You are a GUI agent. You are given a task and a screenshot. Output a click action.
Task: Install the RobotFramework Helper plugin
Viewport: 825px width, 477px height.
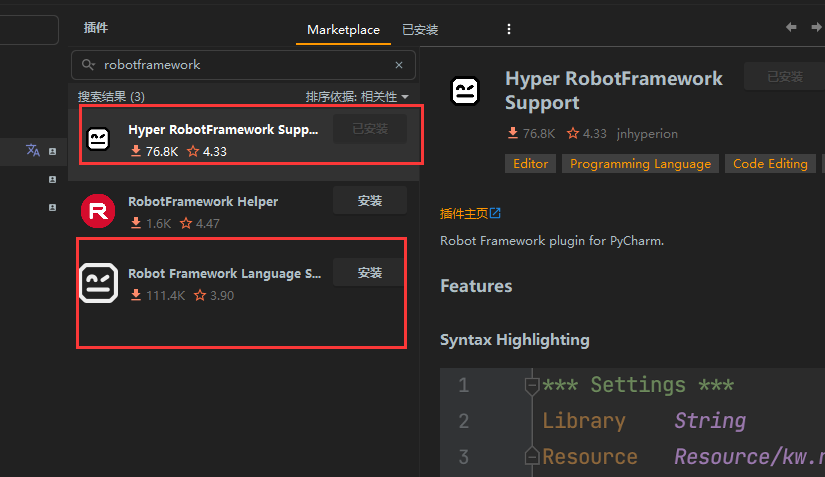pyautogui.click(x=370, y=200)
